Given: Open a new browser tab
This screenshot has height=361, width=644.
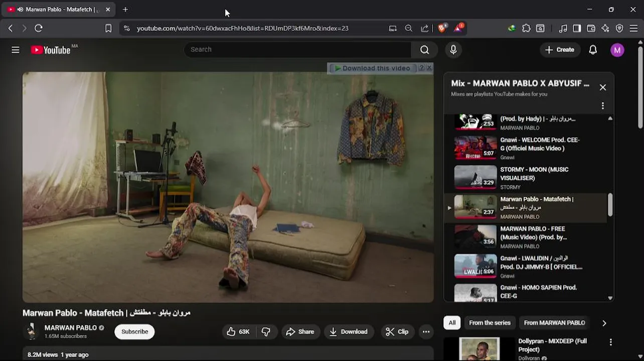Looking at the screenshot, I should click(125, 10).
